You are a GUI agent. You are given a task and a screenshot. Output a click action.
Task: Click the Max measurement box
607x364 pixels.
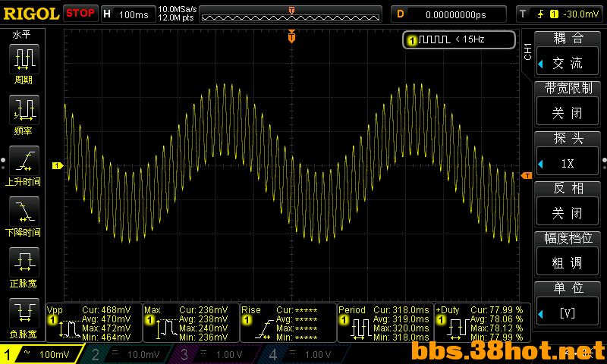(x=191, y=322)
